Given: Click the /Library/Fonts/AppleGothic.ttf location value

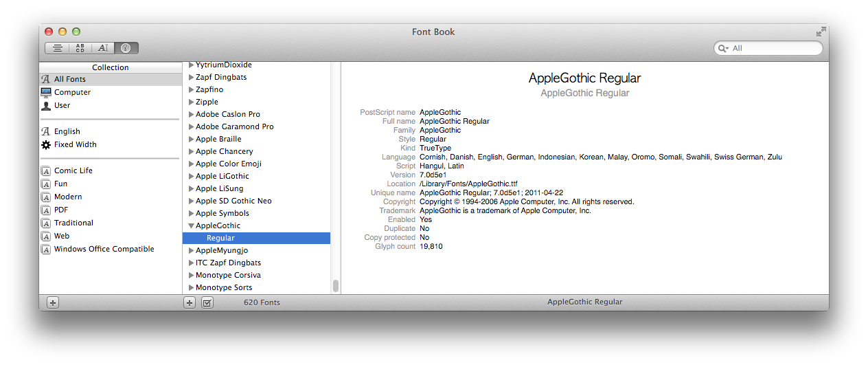Looking at the screenshot, I should tap(468, 184).
